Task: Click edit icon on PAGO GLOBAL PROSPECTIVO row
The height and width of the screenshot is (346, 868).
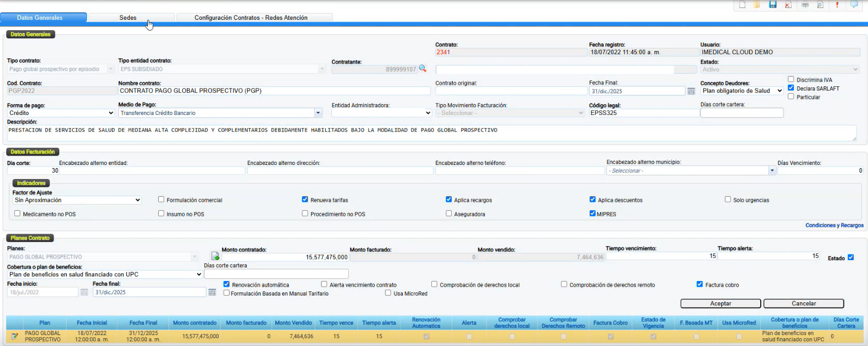Action: click(15, 336)
